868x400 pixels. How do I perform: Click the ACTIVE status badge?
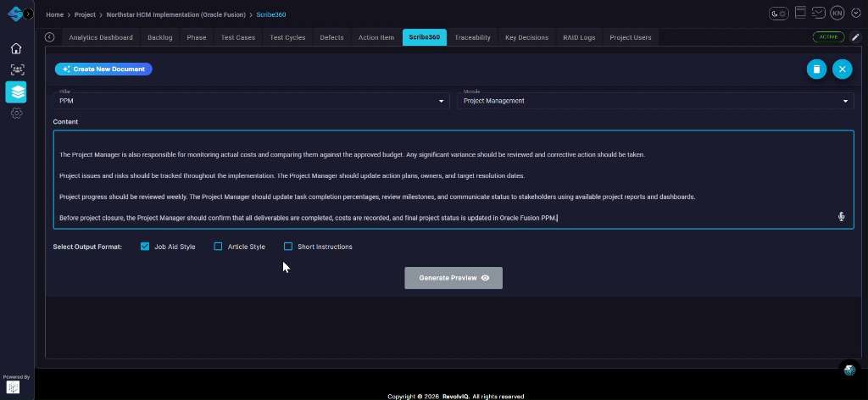point(829,37)
